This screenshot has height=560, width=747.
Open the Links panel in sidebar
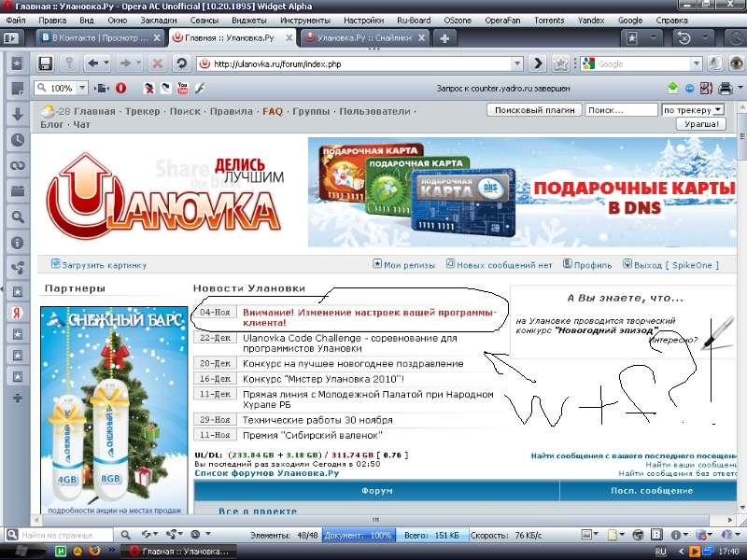pos(18,165)
